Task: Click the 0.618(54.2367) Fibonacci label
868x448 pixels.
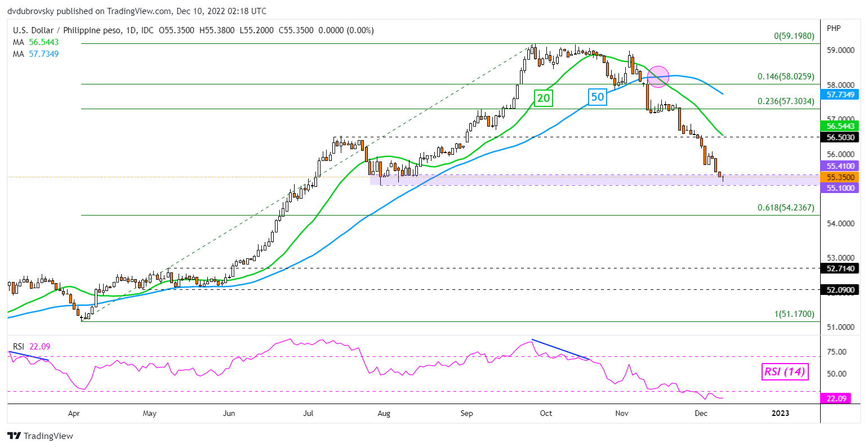Action: click(x=786, y=208)
